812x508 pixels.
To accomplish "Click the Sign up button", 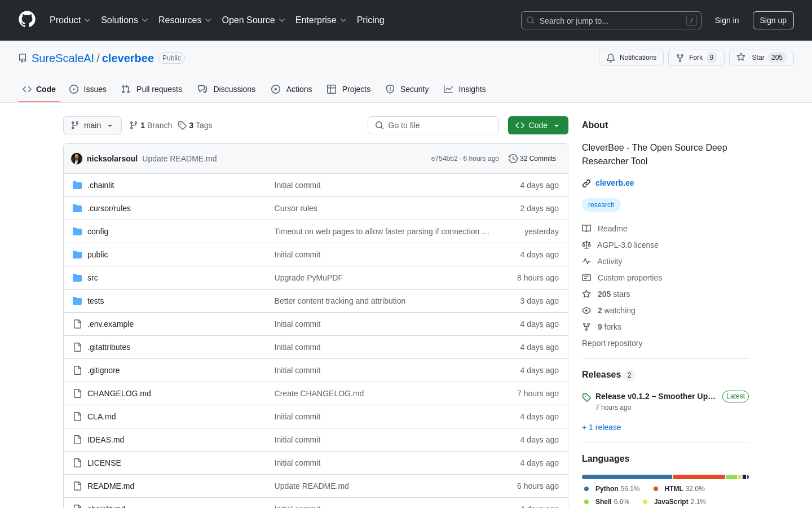I will 773,20.
